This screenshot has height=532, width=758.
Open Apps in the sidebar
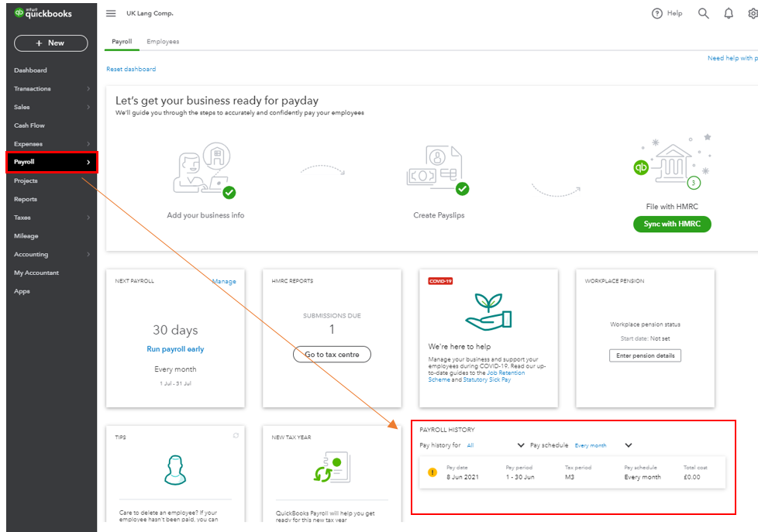click(22, 291)
